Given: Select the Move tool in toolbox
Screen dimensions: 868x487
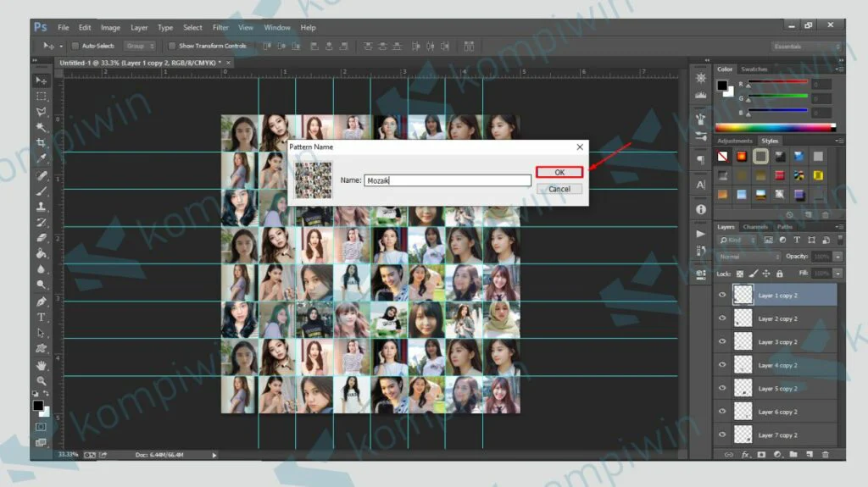Looking at the screenshot, I should click(x=42, y=80).
